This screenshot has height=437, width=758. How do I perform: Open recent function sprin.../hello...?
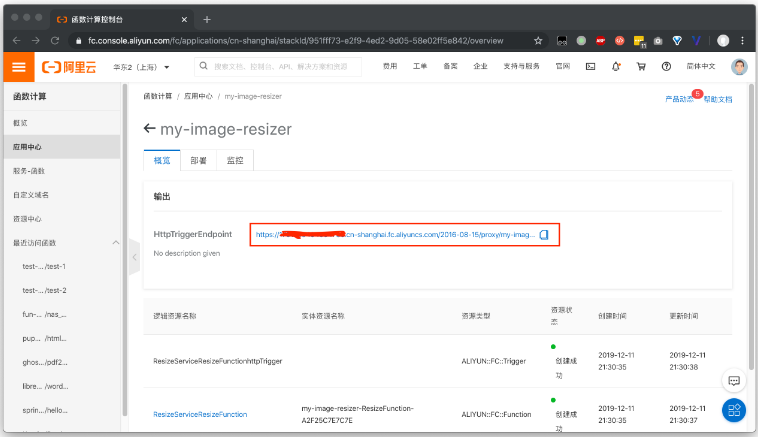tap(44, 410)
